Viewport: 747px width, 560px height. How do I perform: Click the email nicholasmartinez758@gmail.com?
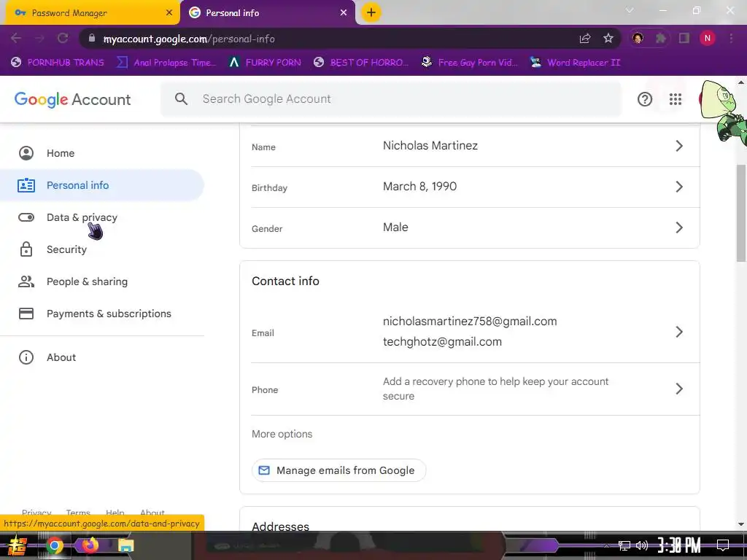[470, 322]
